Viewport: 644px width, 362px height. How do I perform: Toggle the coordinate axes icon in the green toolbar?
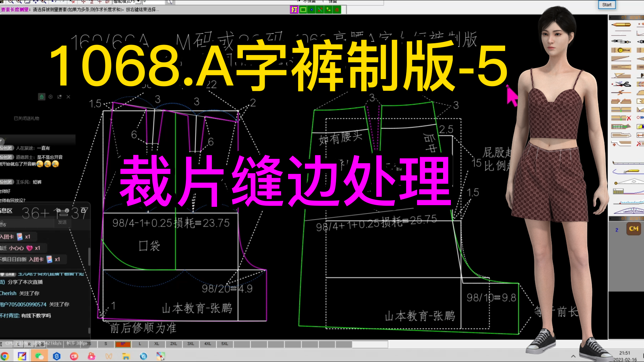(328, 10)
